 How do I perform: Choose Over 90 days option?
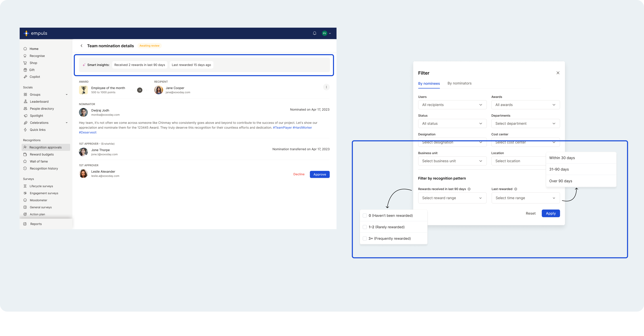pyautogui.click(x=581, y=181)
